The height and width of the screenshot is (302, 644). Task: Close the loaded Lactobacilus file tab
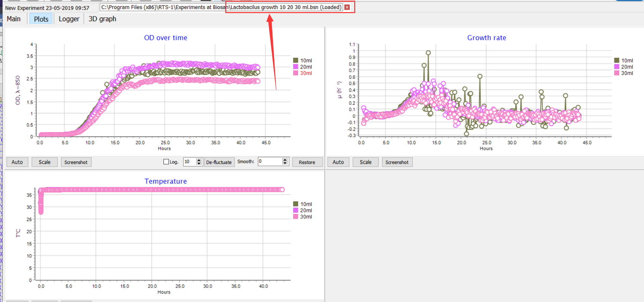(347, 7)
